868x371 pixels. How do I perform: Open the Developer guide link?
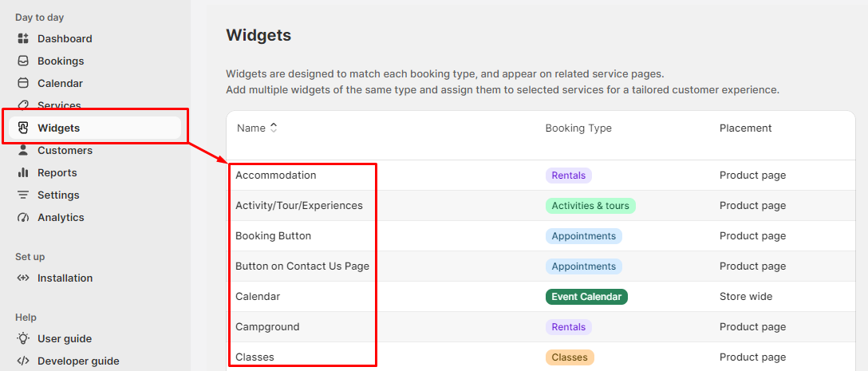[78, 361]
